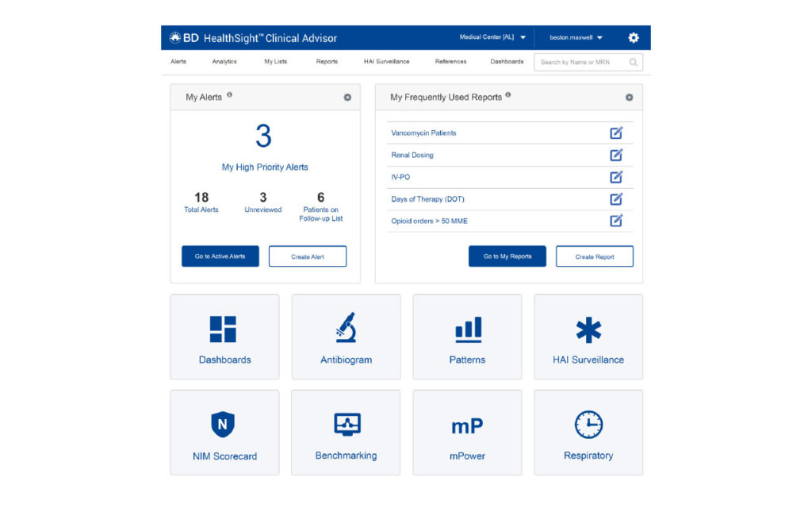Edit the Renal Dosing report

(x=616, y=155)
